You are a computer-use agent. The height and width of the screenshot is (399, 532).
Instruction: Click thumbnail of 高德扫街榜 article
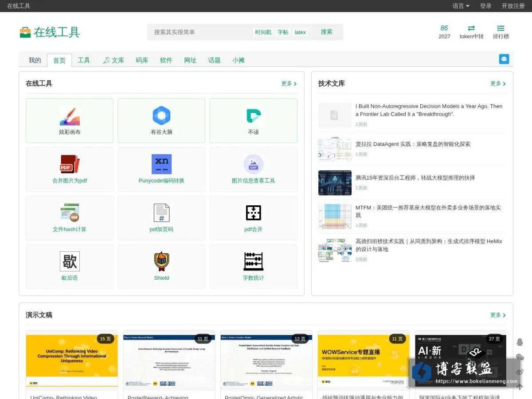335,250
